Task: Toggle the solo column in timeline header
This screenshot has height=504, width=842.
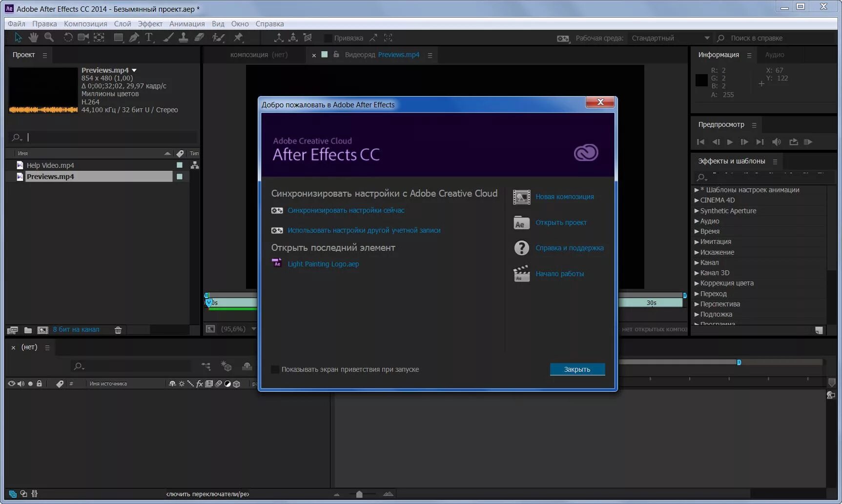Action: [30, 383]
